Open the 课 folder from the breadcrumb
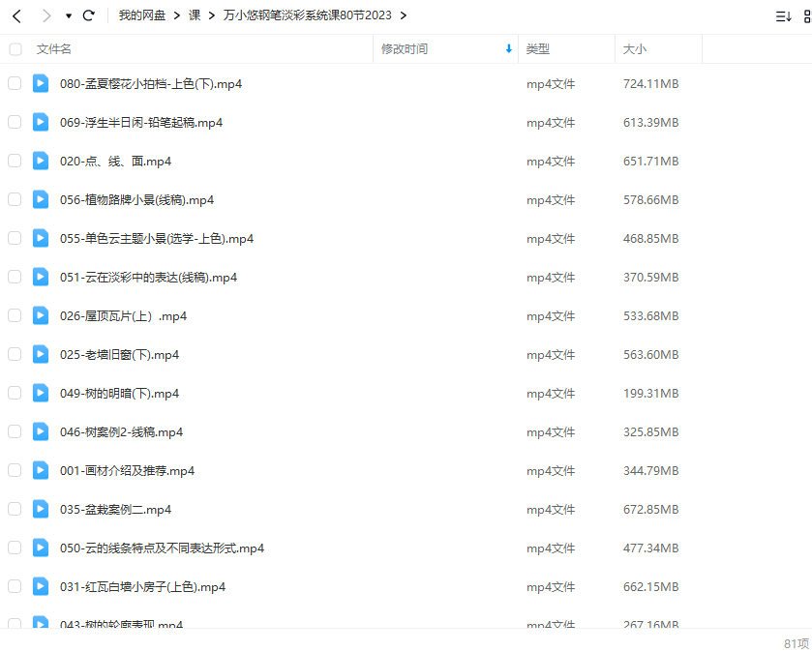The height and width of the screenshot is (652, 812). (195, 15)
